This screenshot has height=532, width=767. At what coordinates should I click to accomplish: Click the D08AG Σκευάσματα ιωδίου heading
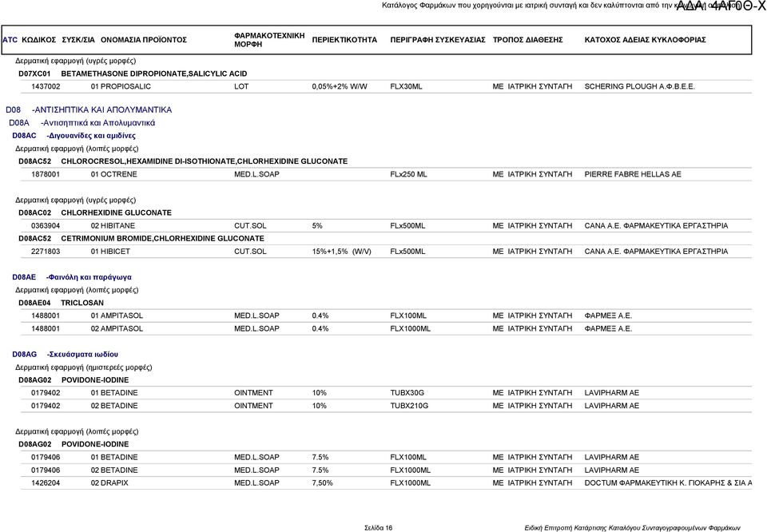point(65,355)
